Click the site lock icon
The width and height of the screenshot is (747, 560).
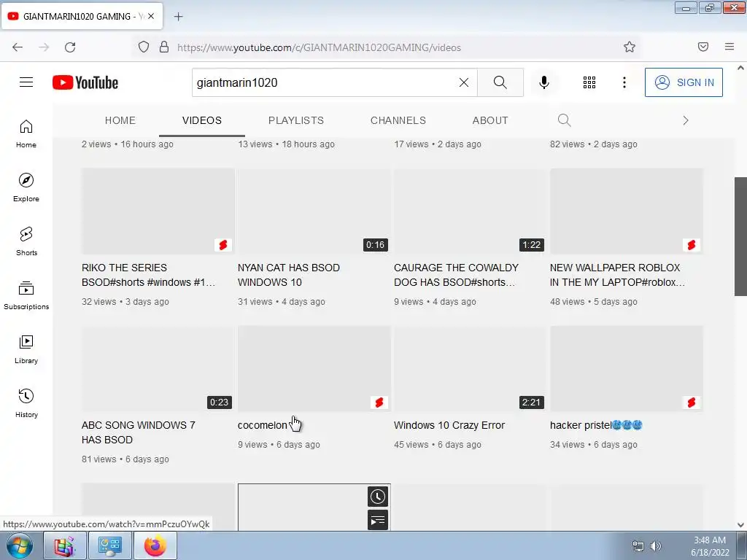[x=164, y=47]
